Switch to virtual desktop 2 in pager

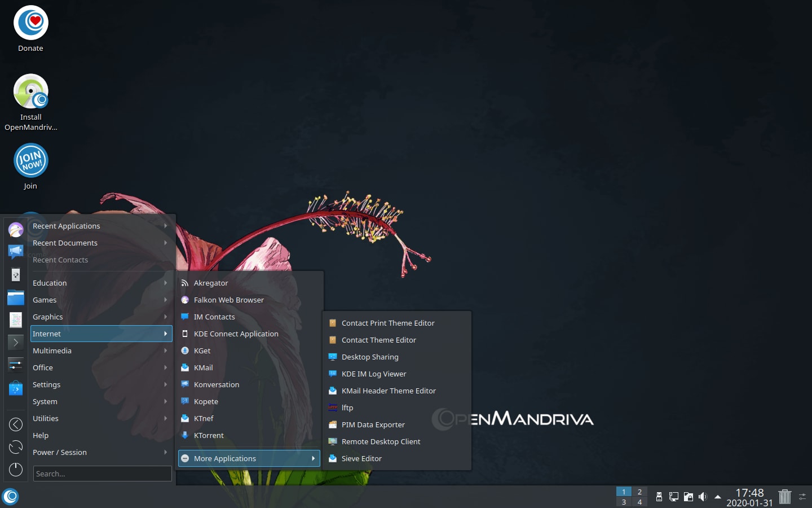coord(639,492)
